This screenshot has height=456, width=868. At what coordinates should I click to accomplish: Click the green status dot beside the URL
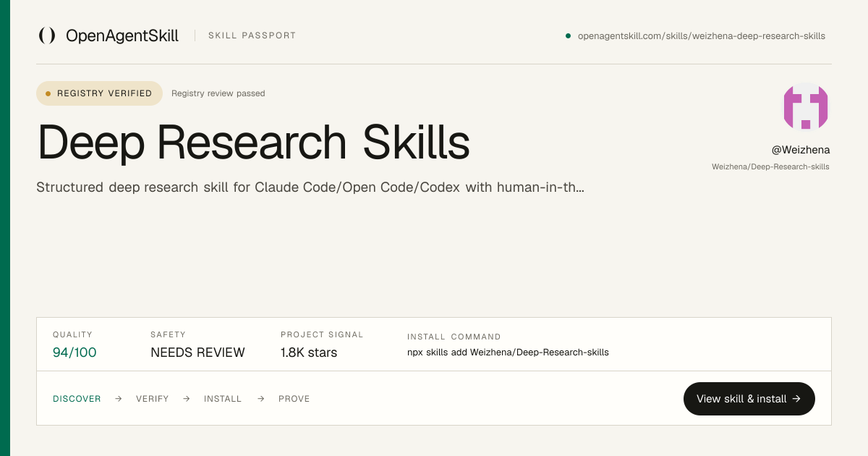pyautogui.click(x=568, y=35)
